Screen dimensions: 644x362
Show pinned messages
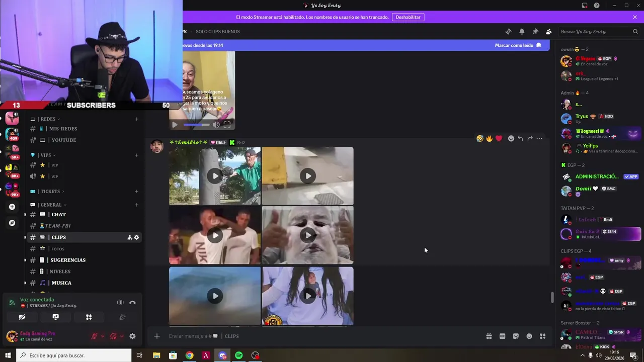[x=535, y=31]
